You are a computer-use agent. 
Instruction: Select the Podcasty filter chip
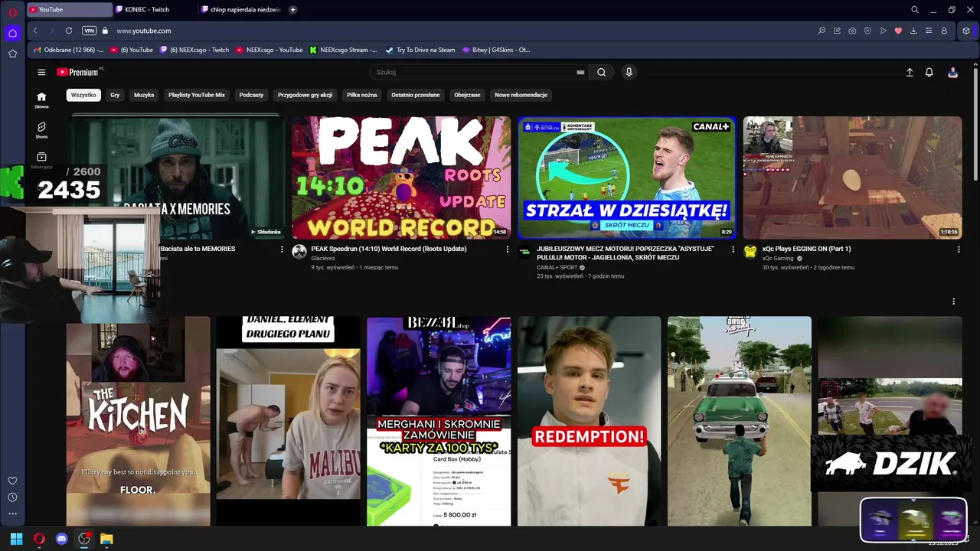(x=251, y=95)
